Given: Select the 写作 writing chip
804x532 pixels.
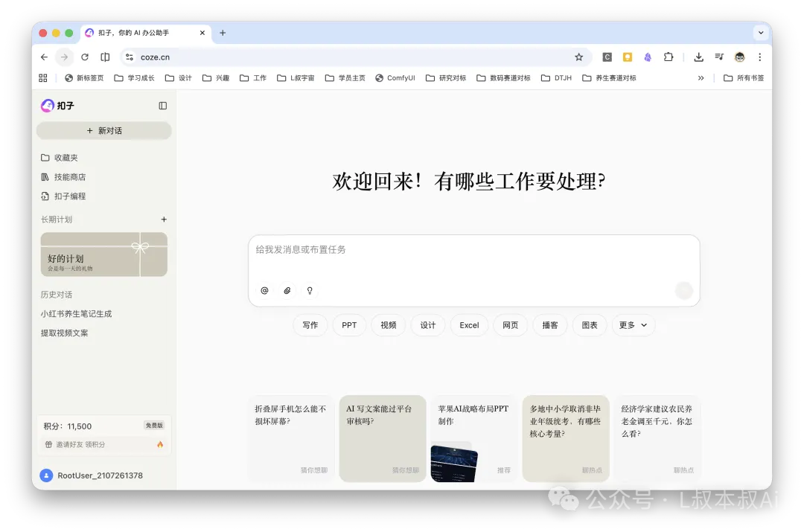Looking at the screenshot, I should [310, 325].
